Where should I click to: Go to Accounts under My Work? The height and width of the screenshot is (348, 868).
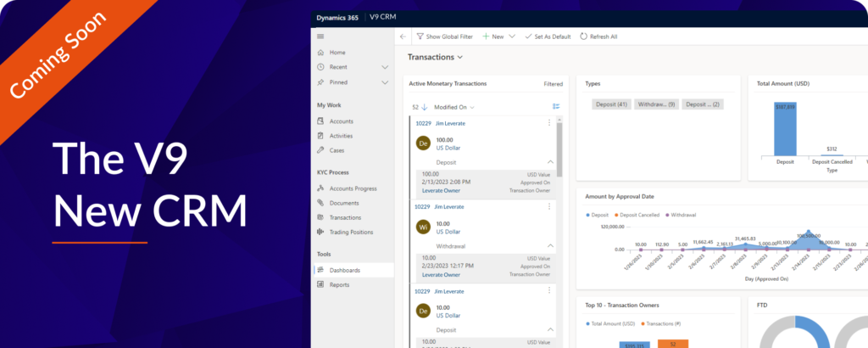[x=342, y=121]
